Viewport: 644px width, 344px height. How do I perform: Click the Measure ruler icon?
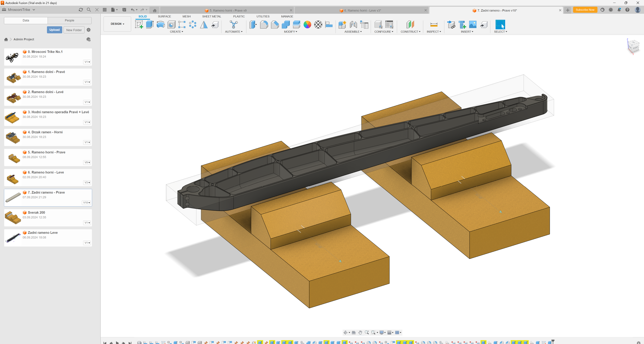point(434,24)
